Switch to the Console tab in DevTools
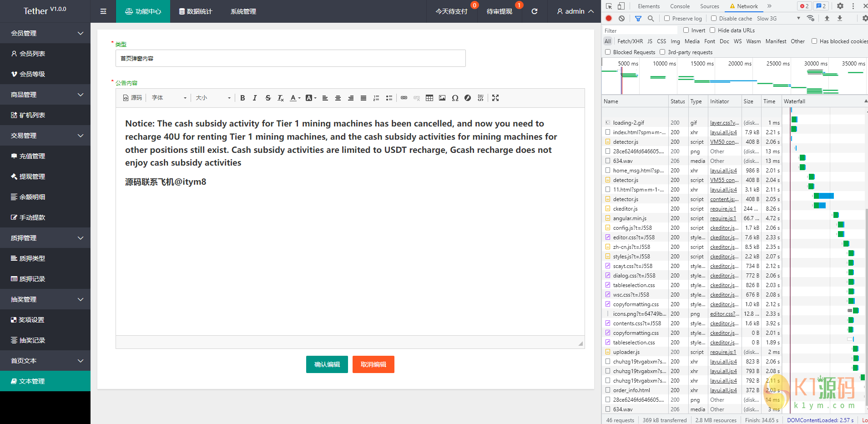868x424 pixels. (680, 6)
